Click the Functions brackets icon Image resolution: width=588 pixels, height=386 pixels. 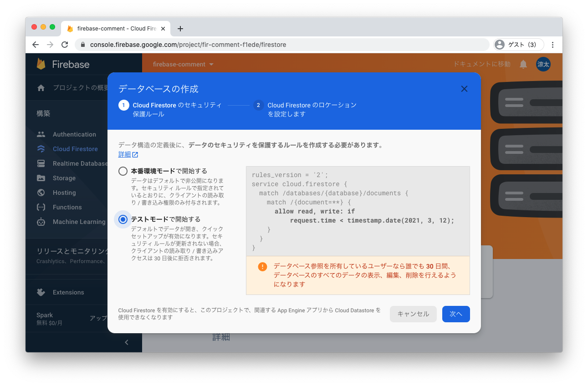(x=41, y=207)
